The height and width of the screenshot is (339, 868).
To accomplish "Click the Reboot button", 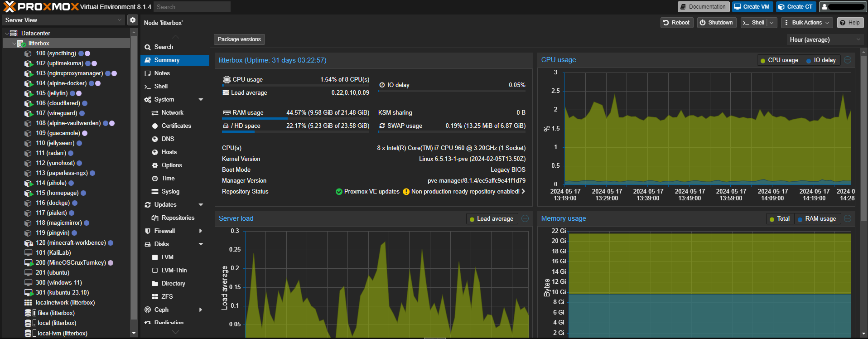I will (676, 23).
